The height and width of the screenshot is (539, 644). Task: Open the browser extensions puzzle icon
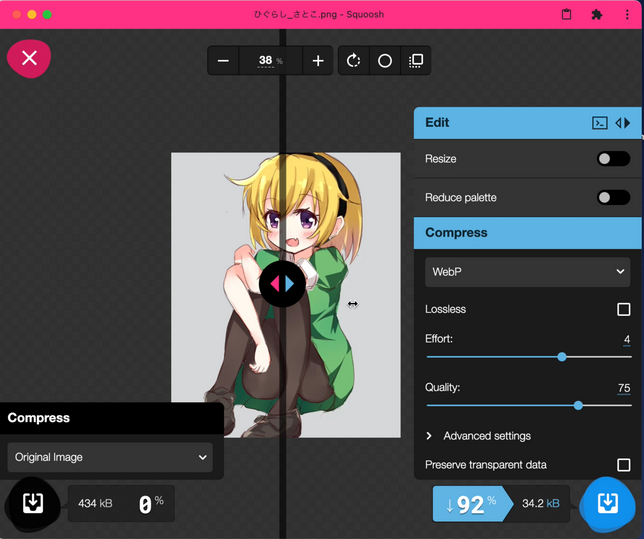[x=596, y=15]
